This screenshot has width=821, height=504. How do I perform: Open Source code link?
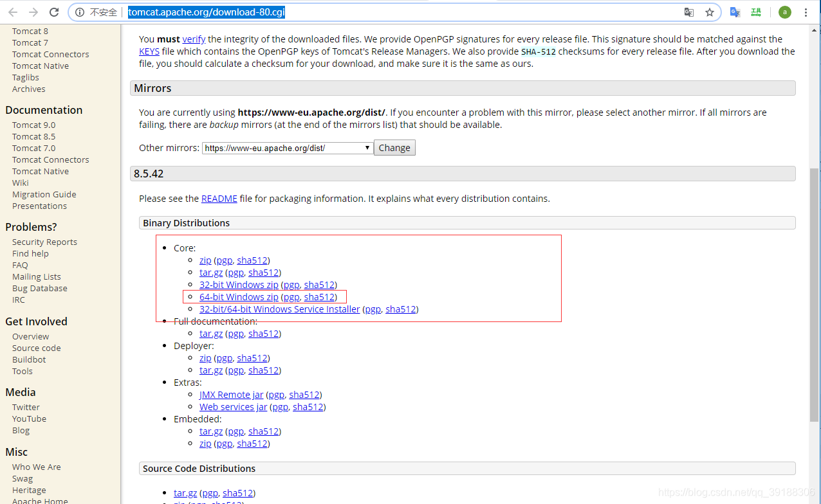point(37,348)
